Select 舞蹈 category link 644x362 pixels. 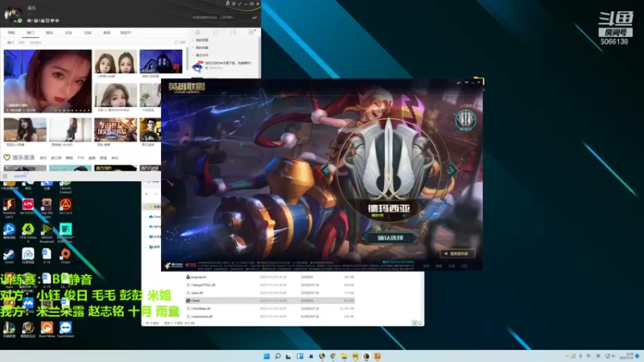pyautogui.click(x=69, y=158)
